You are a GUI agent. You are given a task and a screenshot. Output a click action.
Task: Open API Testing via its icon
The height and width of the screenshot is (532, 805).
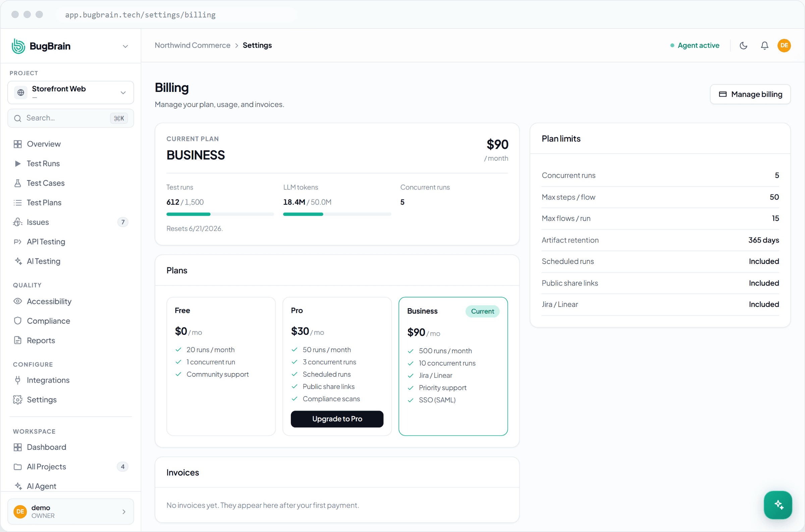click(x=18, y=242)
